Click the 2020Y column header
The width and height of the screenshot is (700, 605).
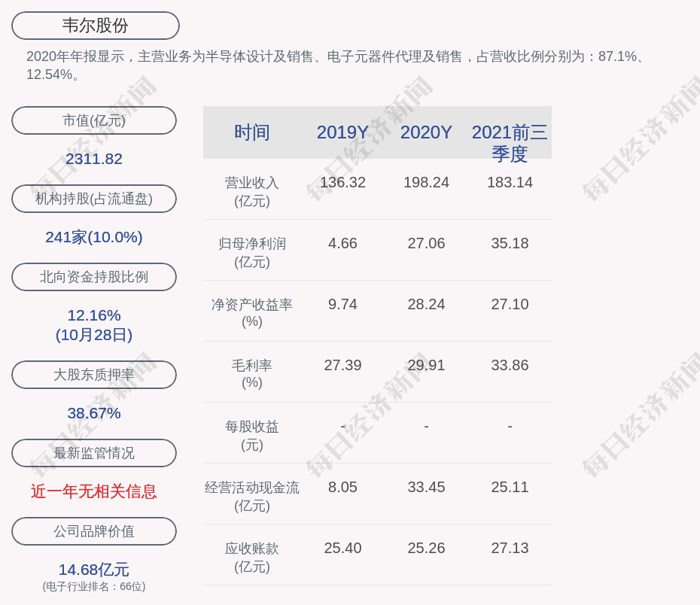click(426, 132)
